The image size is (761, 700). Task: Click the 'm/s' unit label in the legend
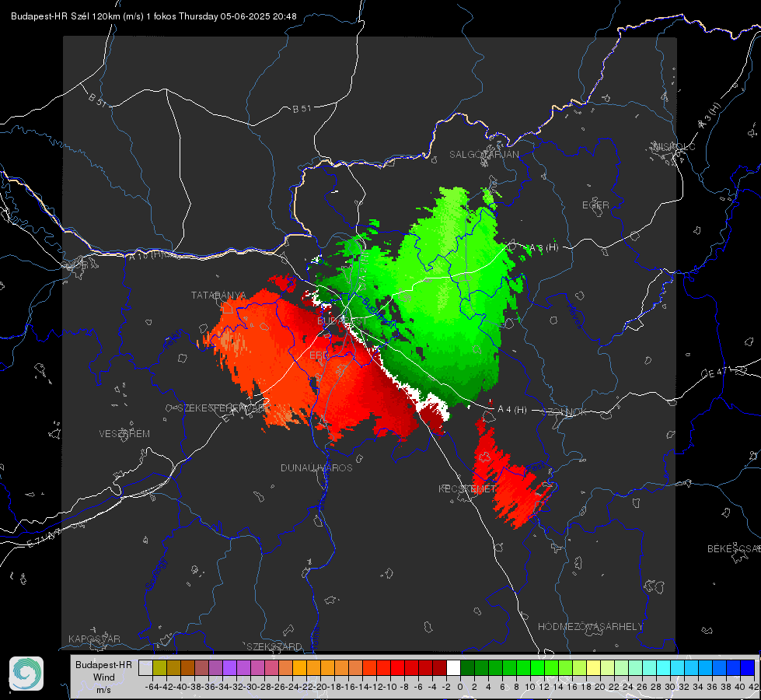point(103,689)
